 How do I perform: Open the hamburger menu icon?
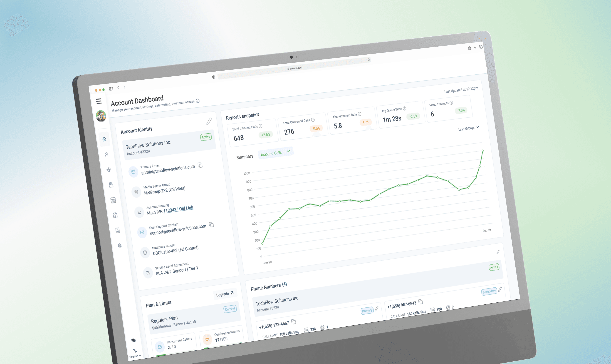coord(99,101)
